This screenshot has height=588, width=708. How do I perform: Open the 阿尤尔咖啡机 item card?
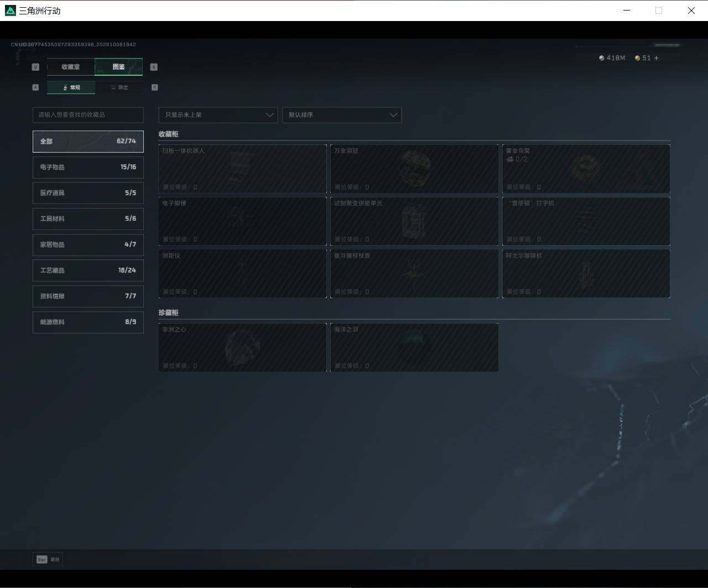[586, 274]
